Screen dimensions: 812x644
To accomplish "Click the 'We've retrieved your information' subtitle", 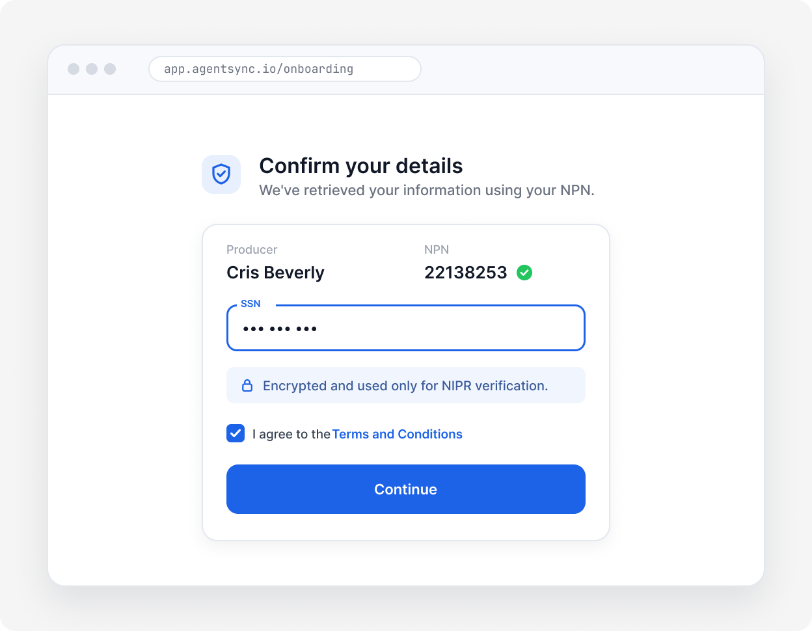I will point(427,190).
